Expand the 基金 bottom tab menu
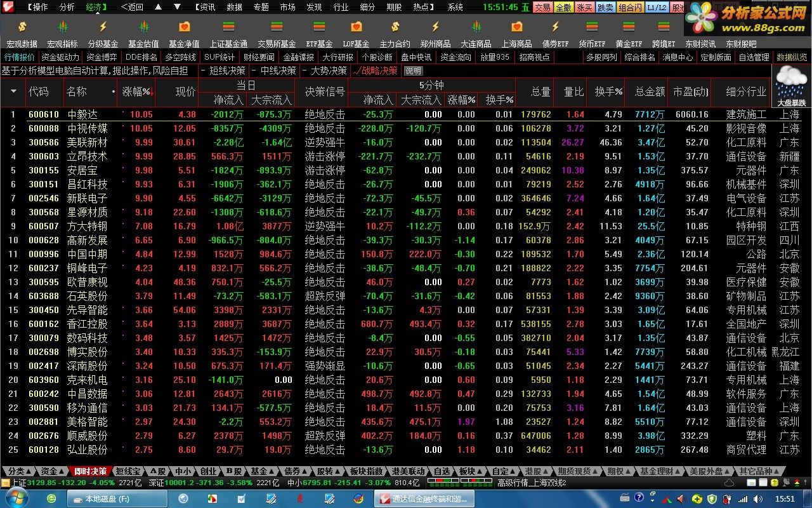Viewport: 812px width, 508px height. pos(261,471)
